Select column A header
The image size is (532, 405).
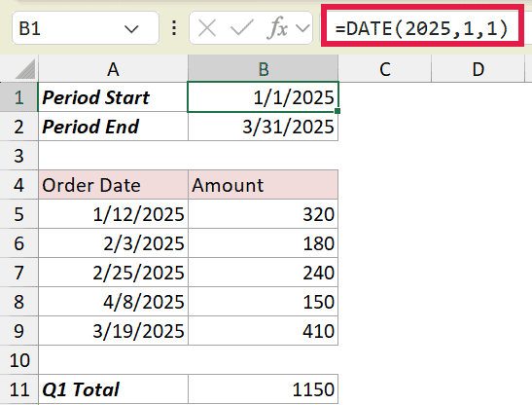coord(113,69)
